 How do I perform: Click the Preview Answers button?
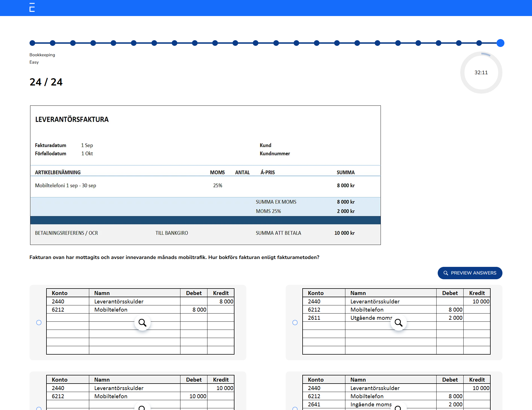(470, 273)
